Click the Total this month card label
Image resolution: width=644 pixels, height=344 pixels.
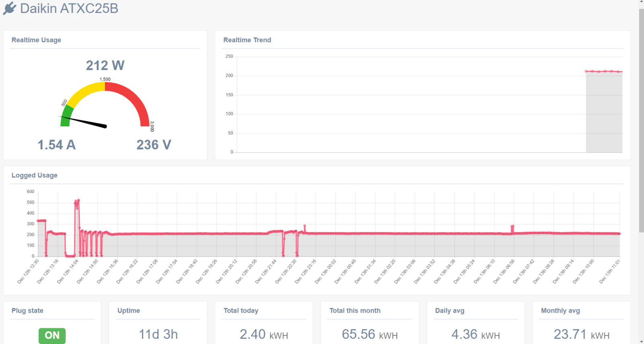coord(355,311)
